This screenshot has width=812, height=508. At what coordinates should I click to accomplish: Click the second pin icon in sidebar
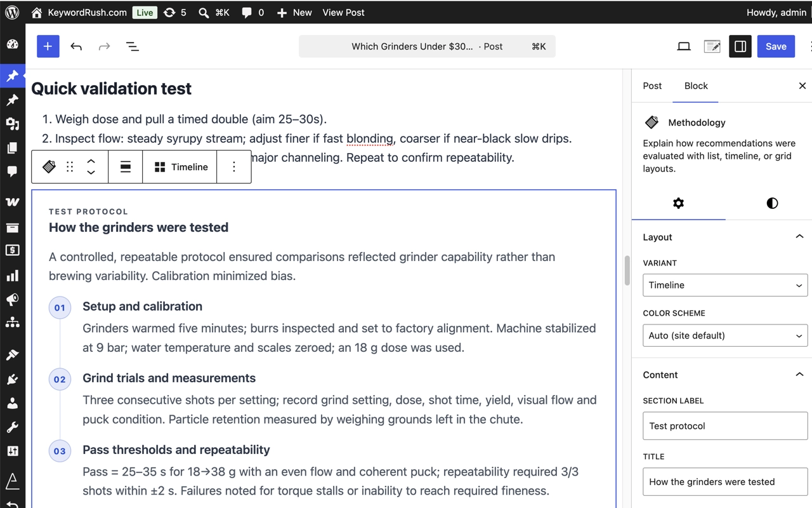12,100
